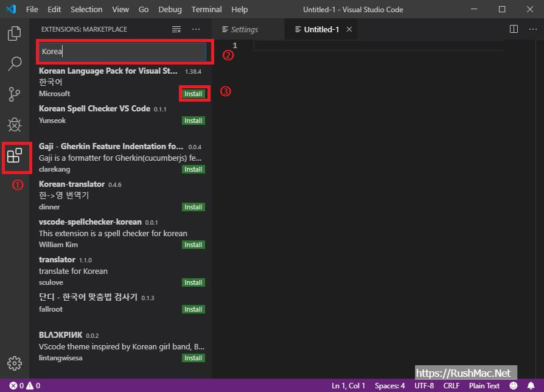
Task: Clear extensions search results icon
Action: coord(176,29)
